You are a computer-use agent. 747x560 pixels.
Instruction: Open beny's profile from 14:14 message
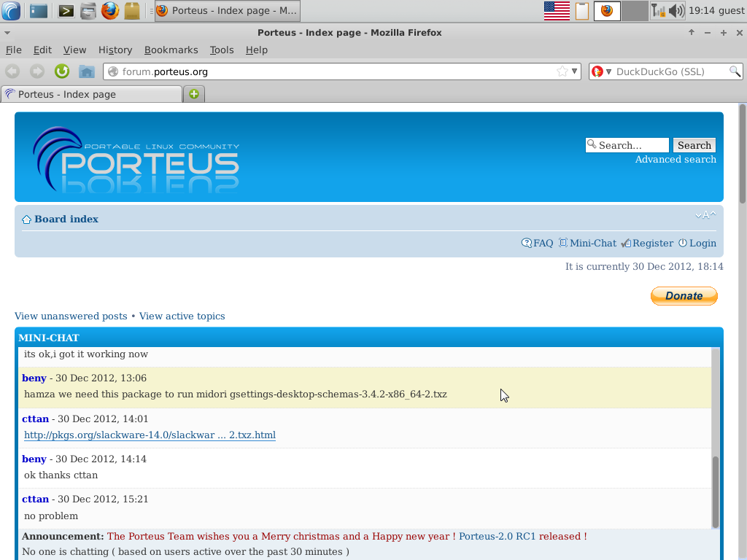(34, 459)
